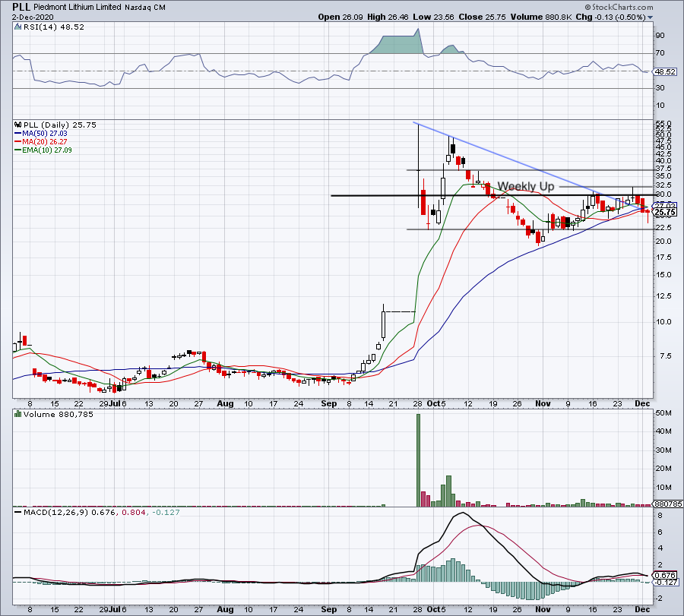
Task: Click the candlestick icon beside PLL (Daily)
Action: [x=18, y=125]
